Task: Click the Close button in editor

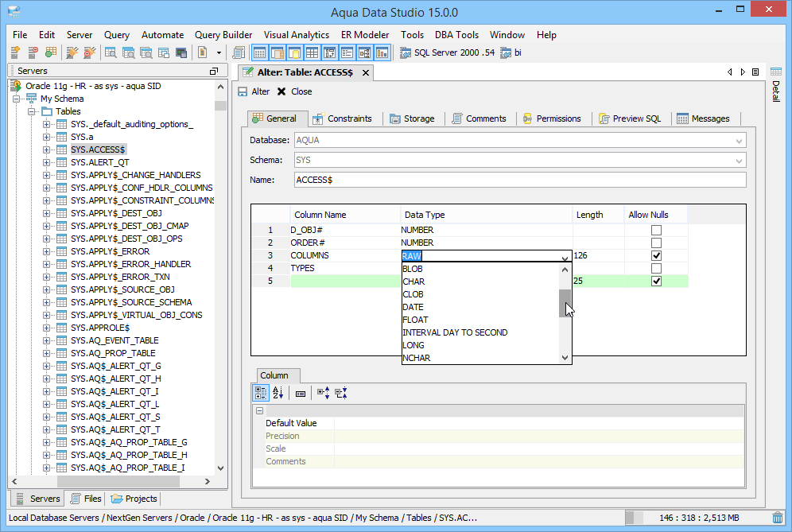Action: [x=295, y=91]
